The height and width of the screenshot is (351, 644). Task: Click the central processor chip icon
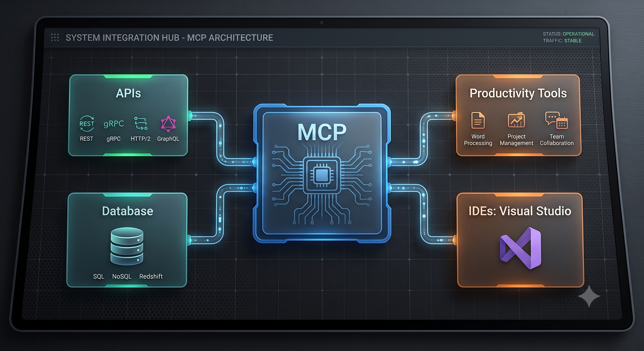click(322, 175)
